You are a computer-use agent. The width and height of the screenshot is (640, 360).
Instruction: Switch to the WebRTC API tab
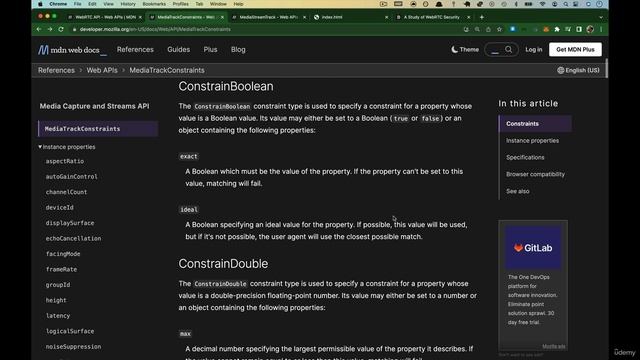pos(105,17)
